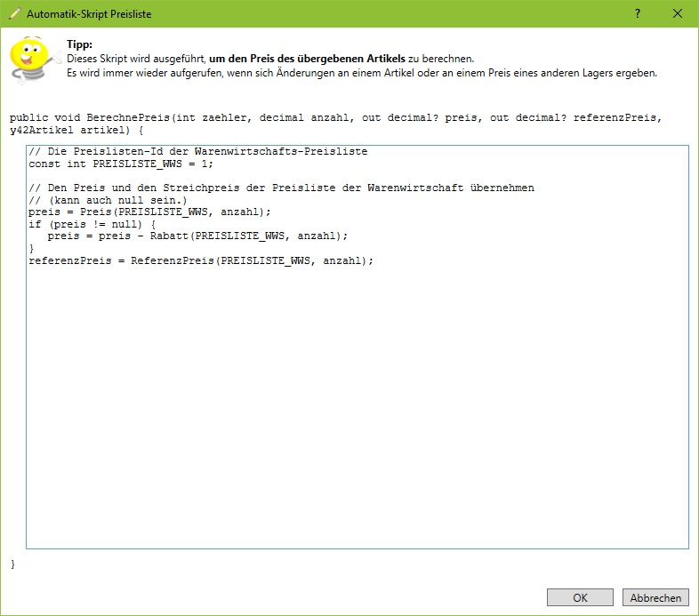Image resolution: width=699 pixels, height=616 pixels.
Task: Confirm the script with the OK button
Action: click(x=580, y=598)
